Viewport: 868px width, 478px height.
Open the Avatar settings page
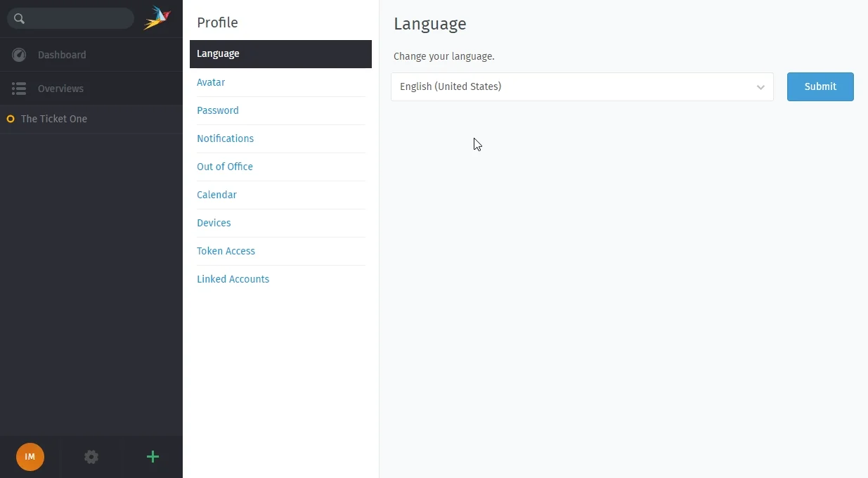pyautogui.click(x=211, y=82)
